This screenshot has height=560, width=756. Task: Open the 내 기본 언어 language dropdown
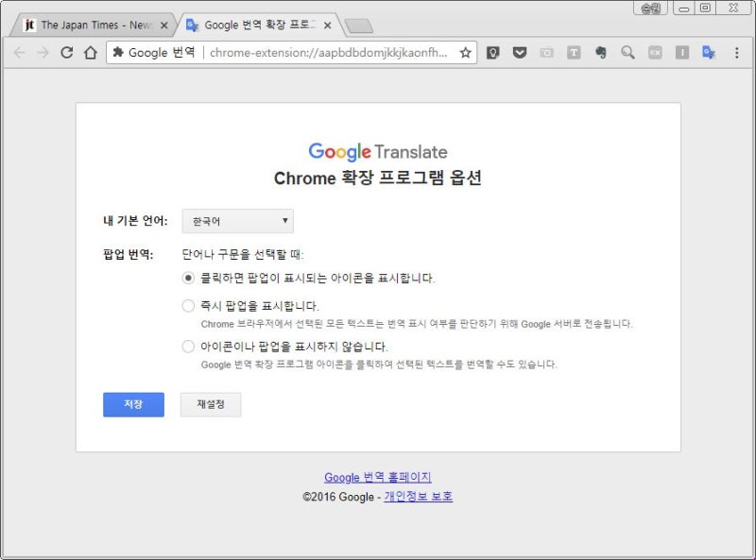point(238,221)
